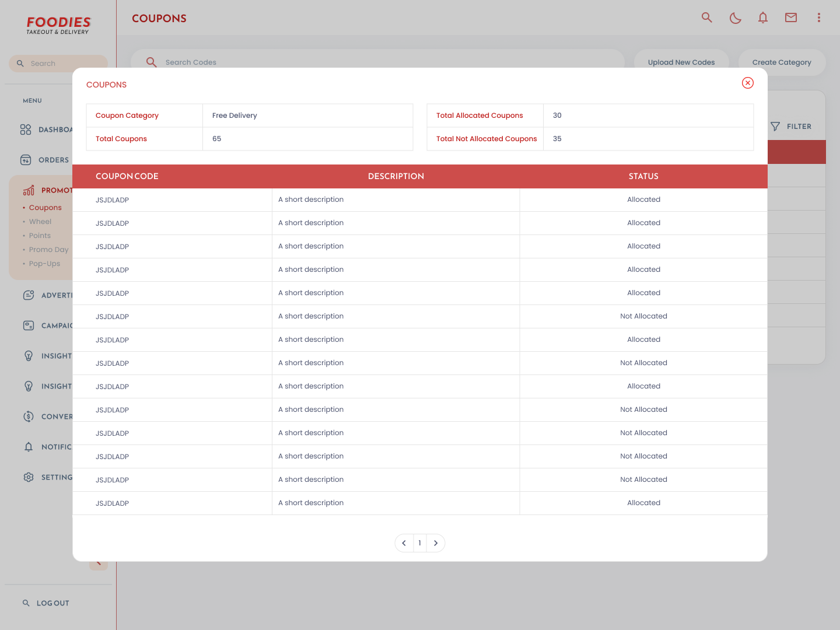Click the Filter funnel icon

click(x=775, y=127)
